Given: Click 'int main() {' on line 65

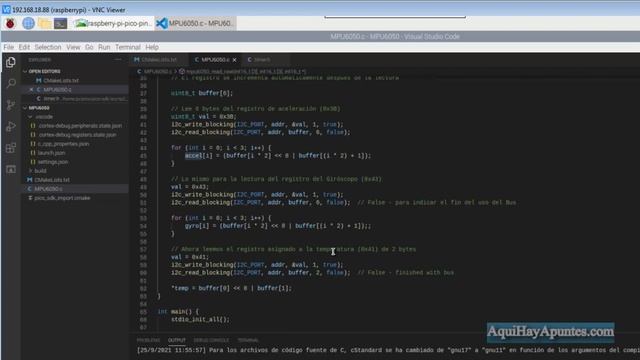Looking at the screenshot, I should coord(178,311).
